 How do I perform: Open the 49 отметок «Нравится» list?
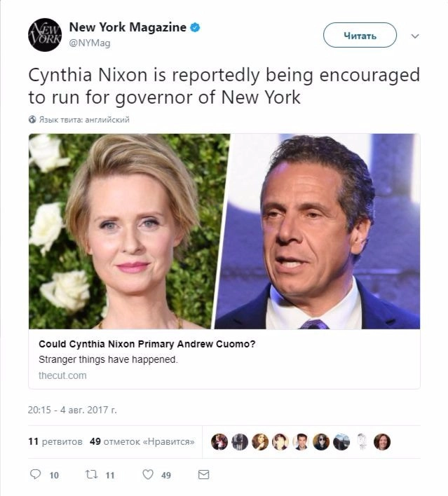(142, 441)
